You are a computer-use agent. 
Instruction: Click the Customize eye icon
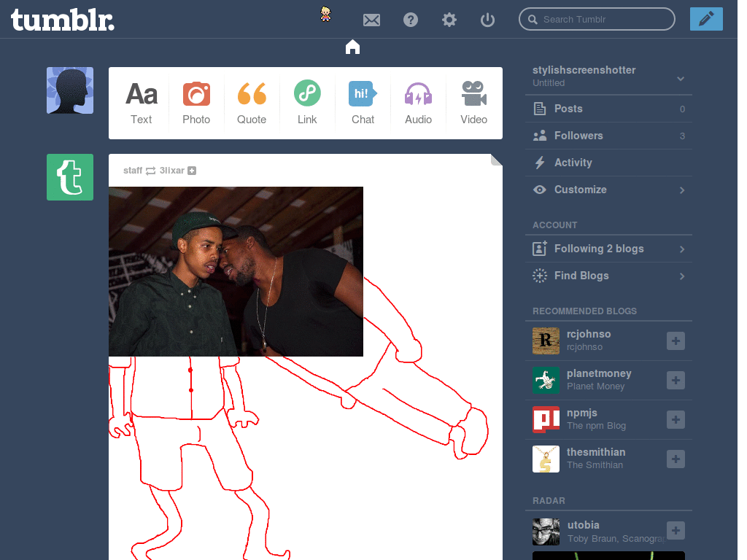(540, 190)
